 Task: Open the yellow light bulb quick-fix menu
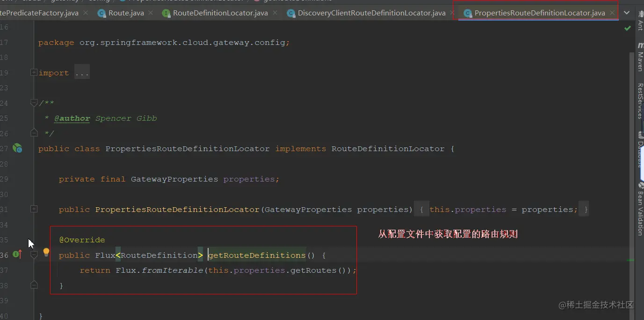pyautogui.click(x=46, y=253)
